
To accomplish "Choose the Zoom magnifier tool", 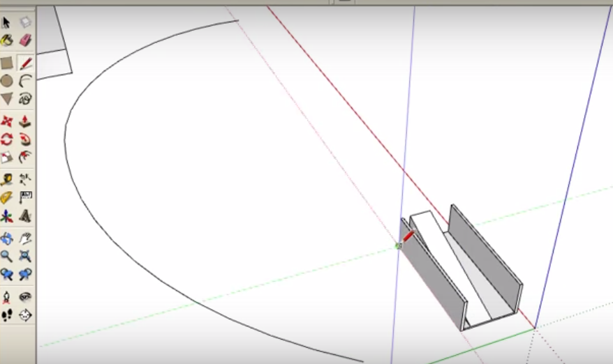I will tap(7, 256).
